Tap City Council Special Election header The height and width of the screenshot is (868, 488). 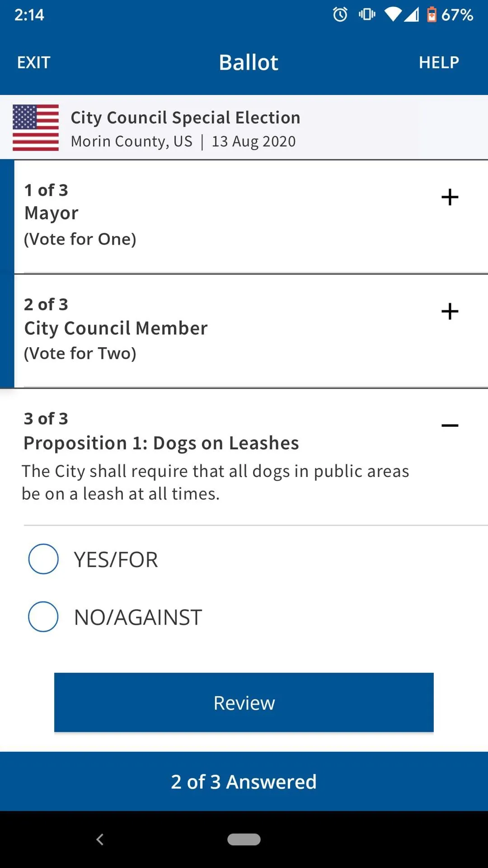(x=185, y=118)
